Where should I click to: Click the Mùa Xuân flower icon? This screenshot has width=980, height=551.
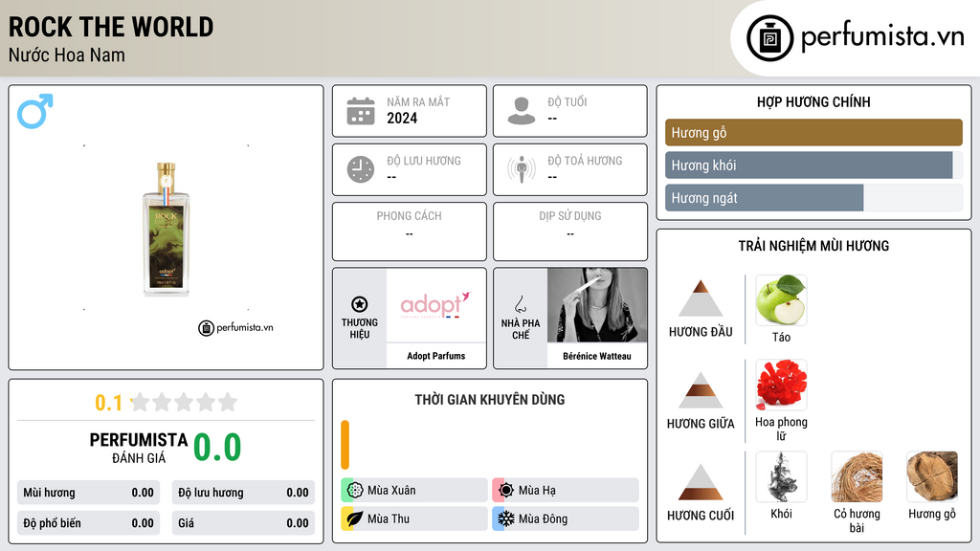355,490
